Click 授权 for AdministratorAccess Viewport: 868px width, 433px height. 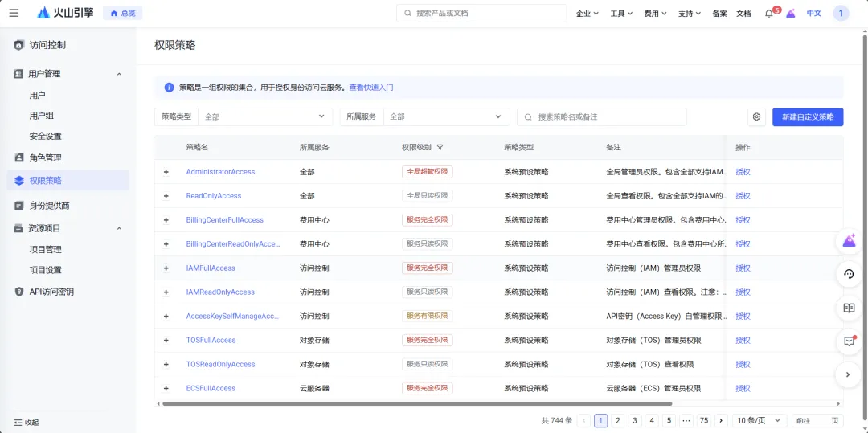tap(743, 172)
